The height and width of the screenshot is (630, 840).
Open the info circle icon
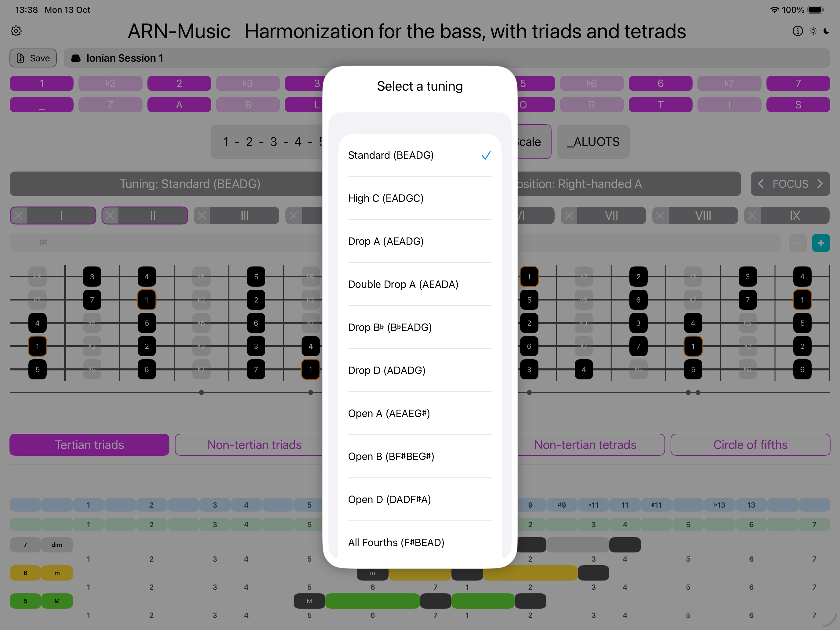click(x=798, y=31)
